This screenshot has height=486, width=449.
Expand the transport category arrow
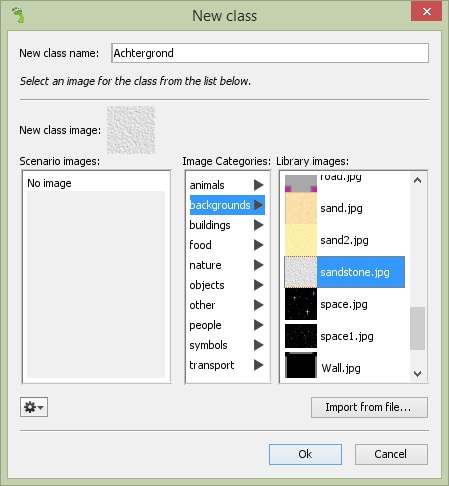[x=258, y=365]
